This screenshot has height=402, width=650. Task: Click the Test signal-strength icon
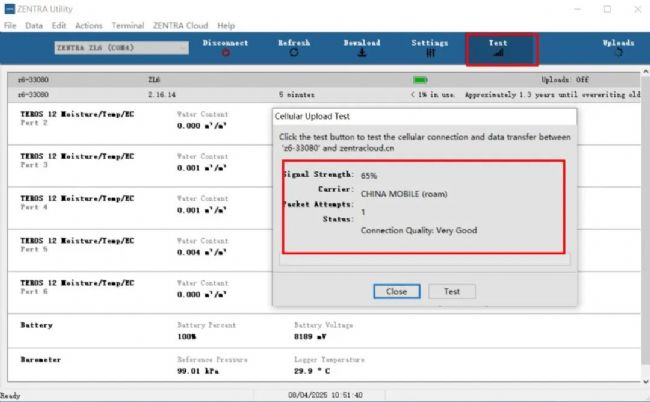[x=498, y=54]
